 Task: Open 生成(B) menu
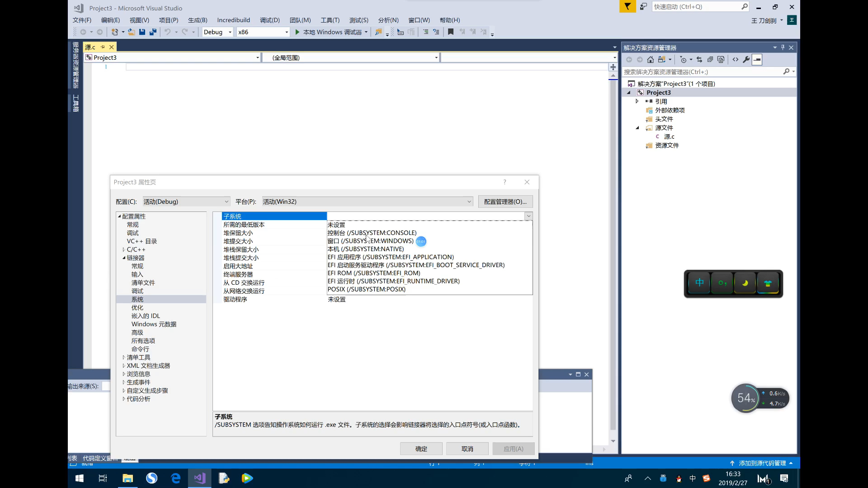pyautogui.click(x=198, y=20)
